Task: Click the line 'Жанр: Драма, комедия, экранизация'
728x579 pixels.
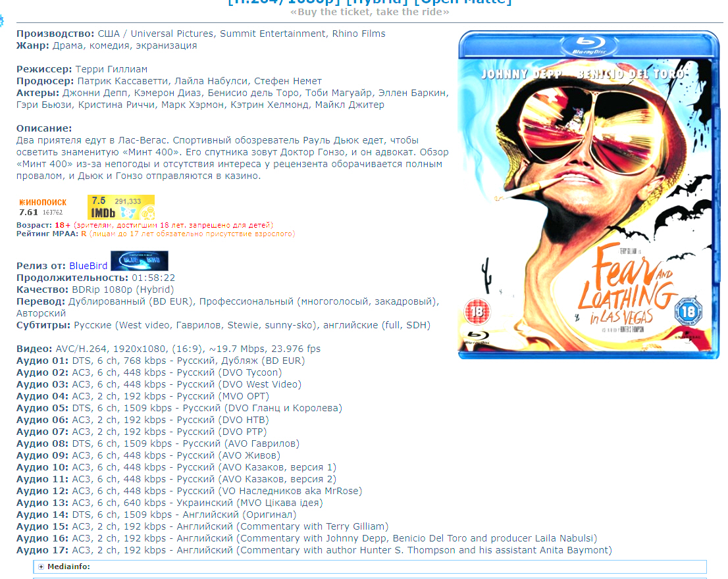Action: (x=107, y=45)
